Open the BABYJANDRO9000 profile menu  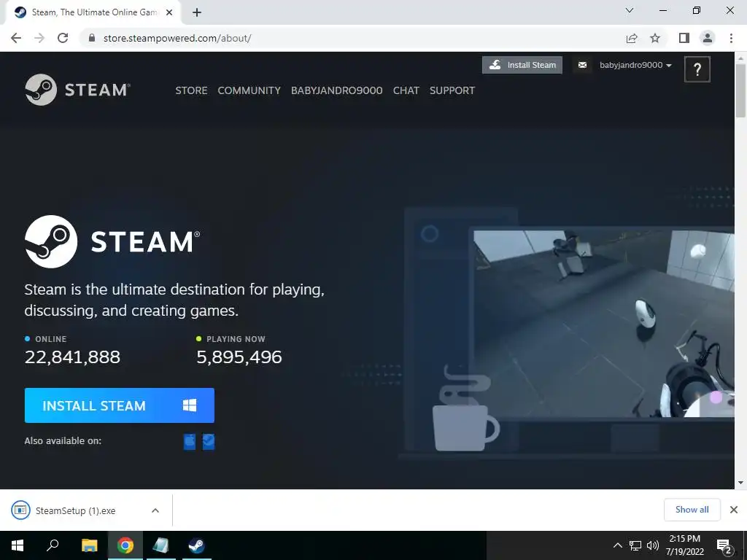337,90
